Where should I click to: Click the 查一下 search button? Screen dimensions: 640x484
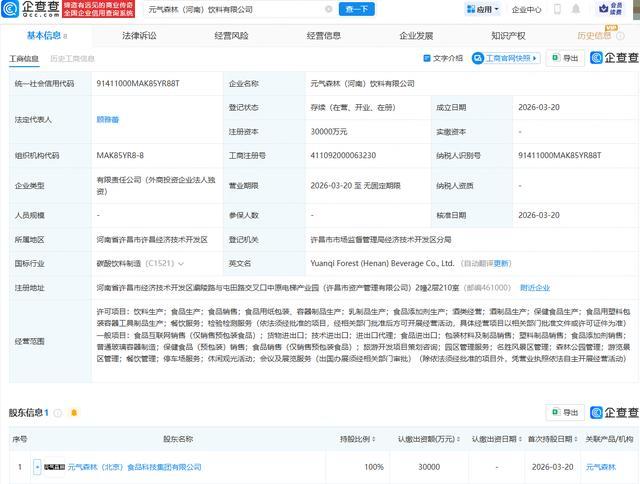356,9
